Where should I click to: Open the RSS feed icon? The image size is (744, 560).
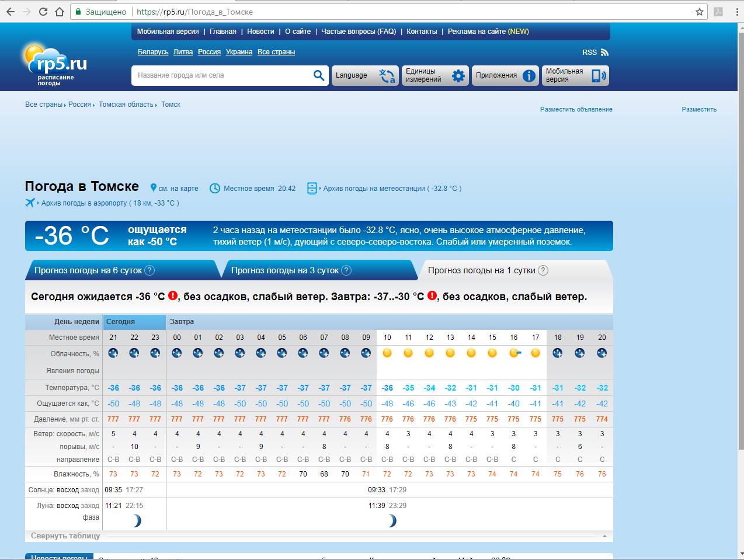tap(604, 53)
